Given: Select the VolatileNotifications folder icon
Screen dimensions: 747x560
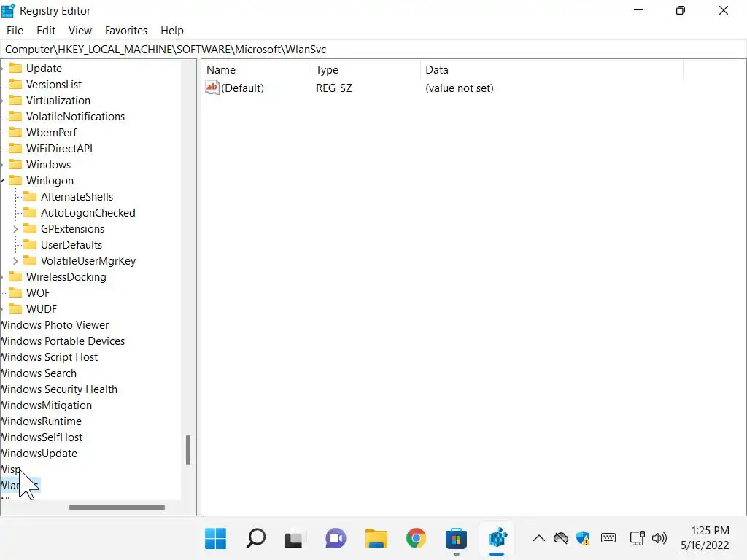Looking at the screenshot, I should (16, 116).
